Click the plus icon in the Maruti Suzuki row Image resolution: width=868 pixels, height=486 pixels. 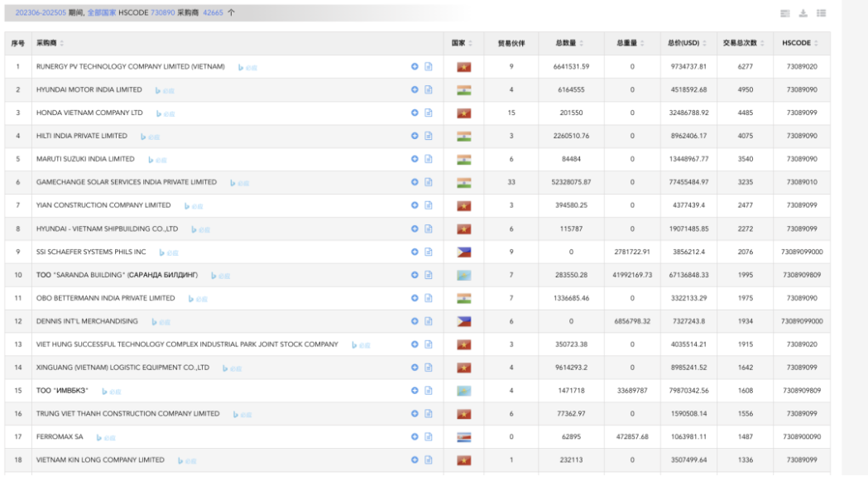click(415, 159)
